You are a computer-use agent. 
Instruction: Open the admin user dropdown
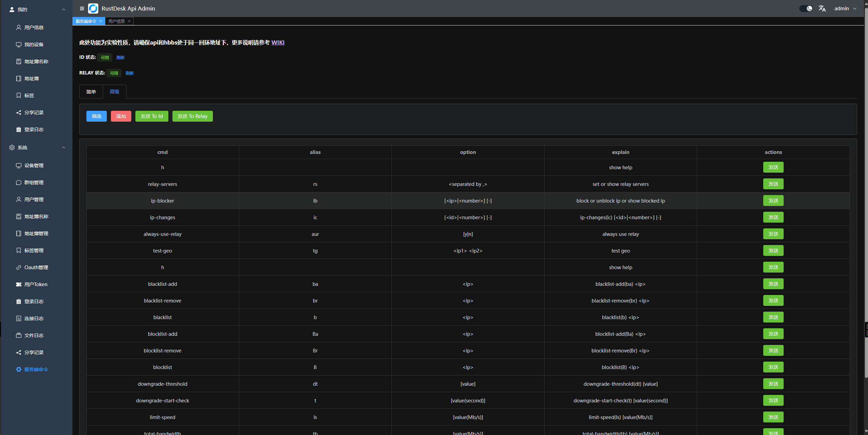click(845, 8)
